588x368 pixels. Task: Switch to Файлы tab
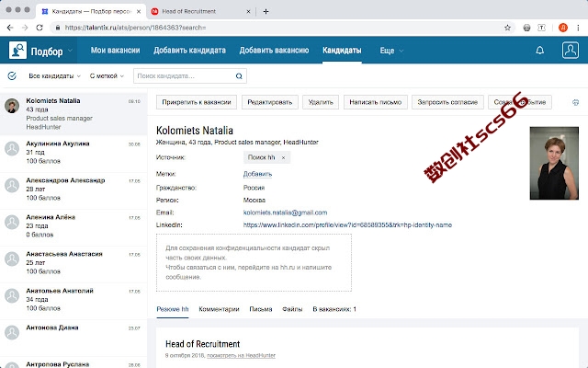[292, 309]
